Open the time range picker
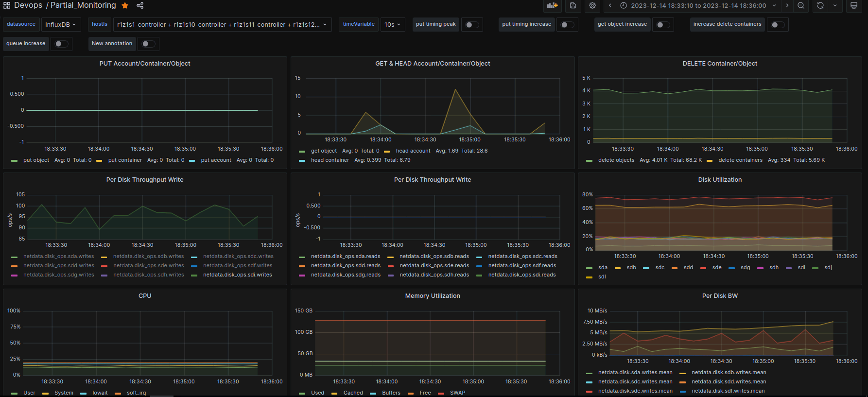Viewport: 868px width, 397px height. click(698, 5)
